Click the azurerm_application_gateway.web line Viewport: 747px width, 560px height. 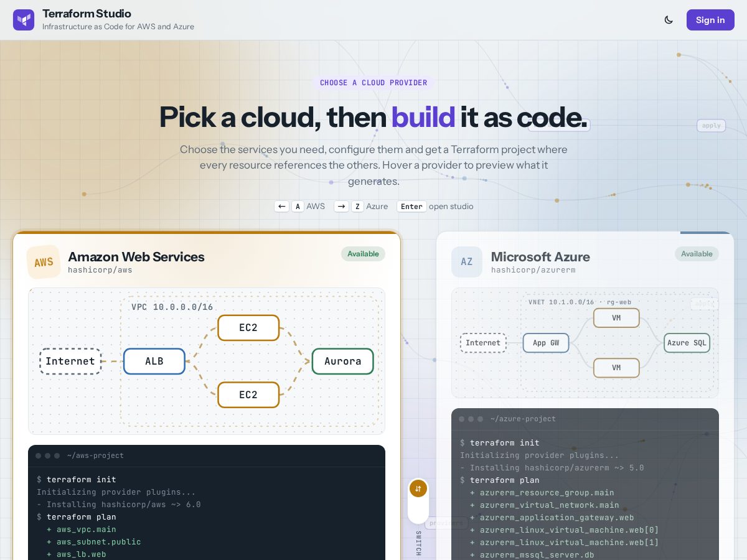click(552, 518)
